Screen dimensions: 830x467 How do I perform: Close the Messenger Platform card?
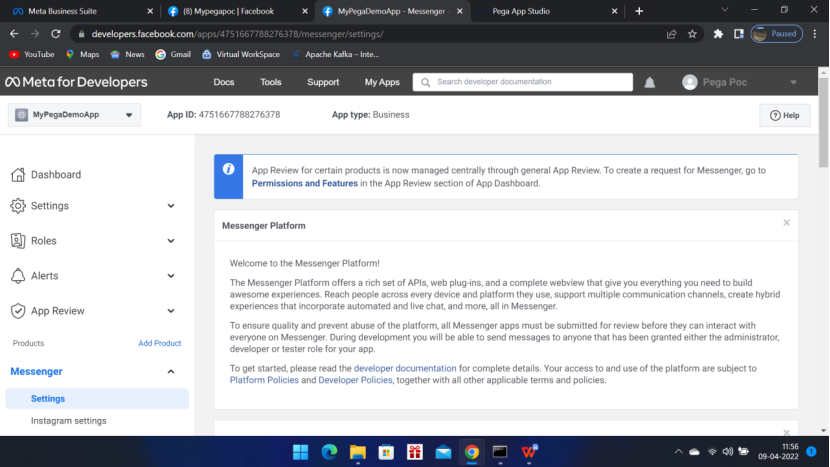[x=787, y=223]
